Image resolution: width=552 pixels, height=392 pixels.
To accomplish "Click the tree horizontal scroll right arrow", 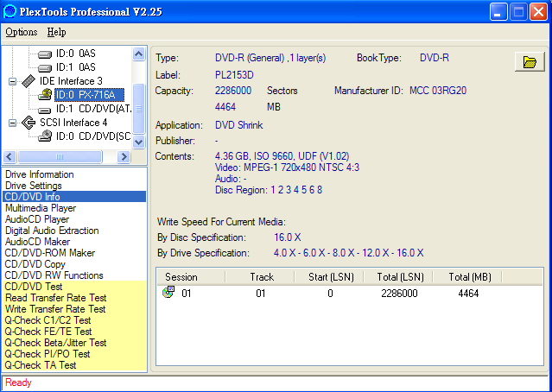I will click(x=124, y=156).
